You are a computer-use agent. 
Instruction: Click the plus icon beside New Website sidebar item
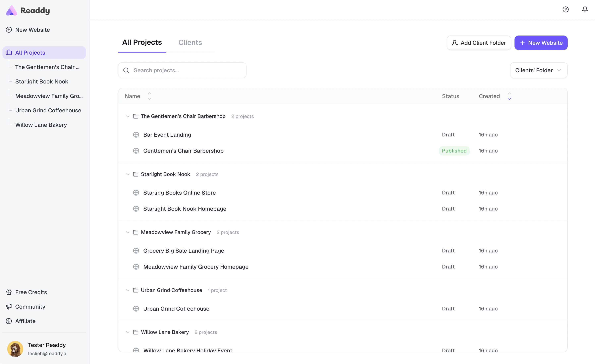tap(9, 29)
